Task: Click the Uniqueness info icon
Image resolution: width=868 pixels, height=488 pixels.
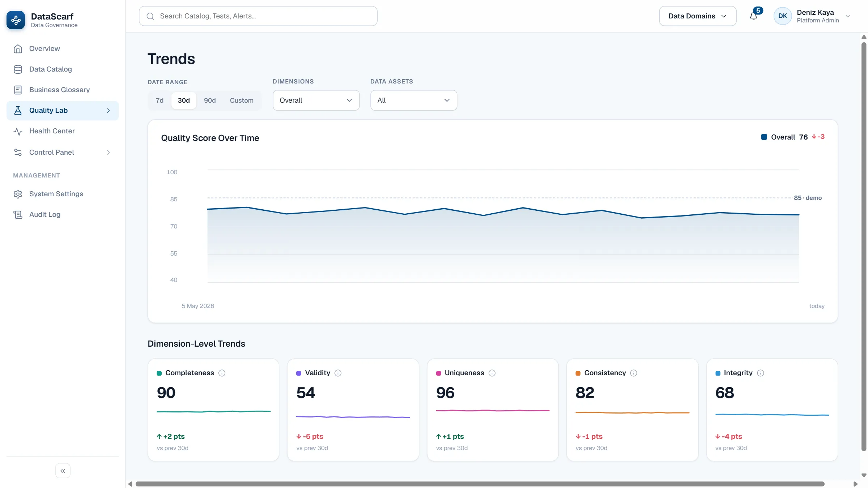Action: click(x=492, y=373)
